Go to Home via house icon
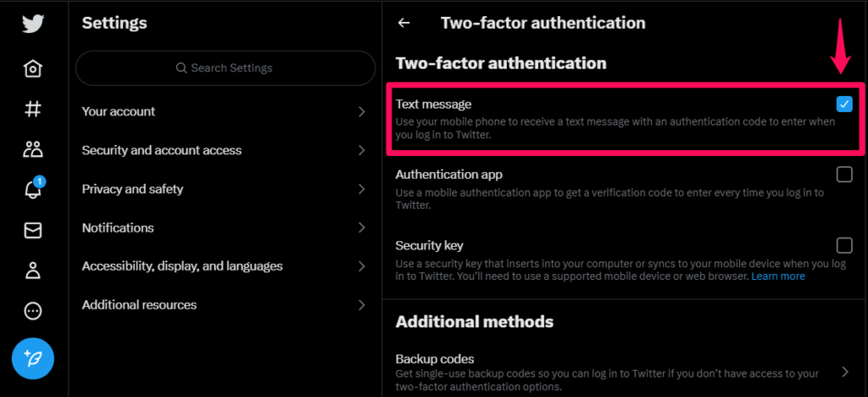Image resolution: width=868 pixels, height=397 pixels. (x=33, y=69)
